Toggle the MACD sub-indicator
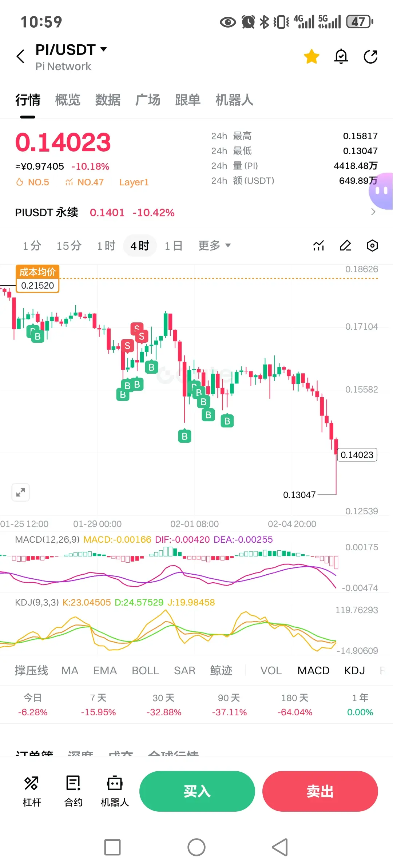This screenshot has height=868, width=393. (x=313, y=671)
